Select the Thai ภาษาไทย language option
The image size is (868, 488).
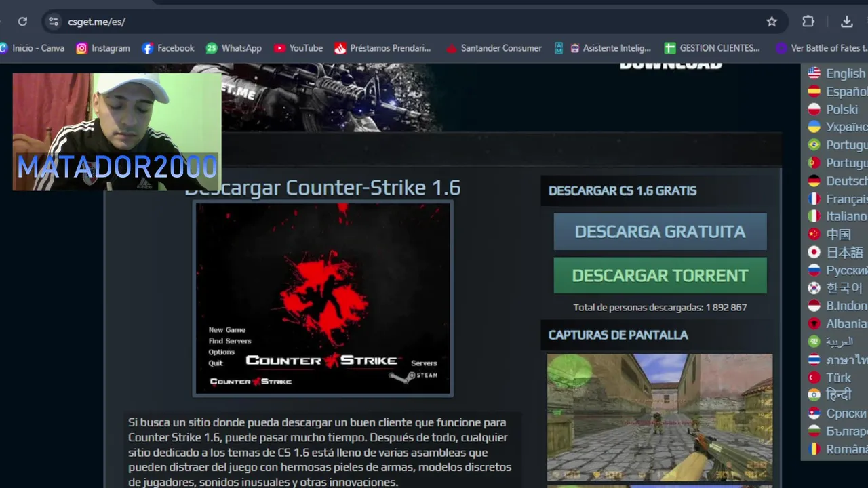837,360
